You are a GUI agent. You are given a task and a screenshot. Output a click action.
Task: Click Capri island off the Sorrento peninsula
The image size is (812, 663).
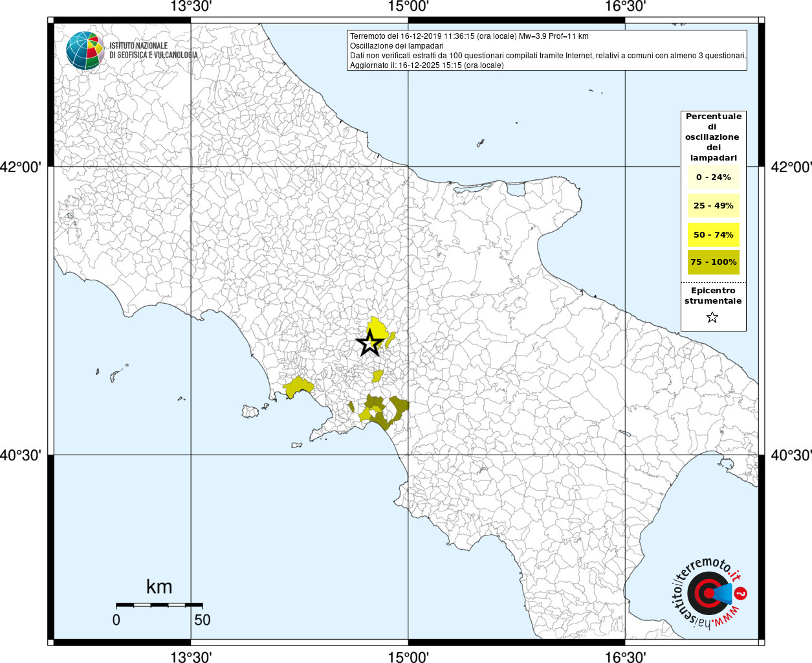(297, 445)
